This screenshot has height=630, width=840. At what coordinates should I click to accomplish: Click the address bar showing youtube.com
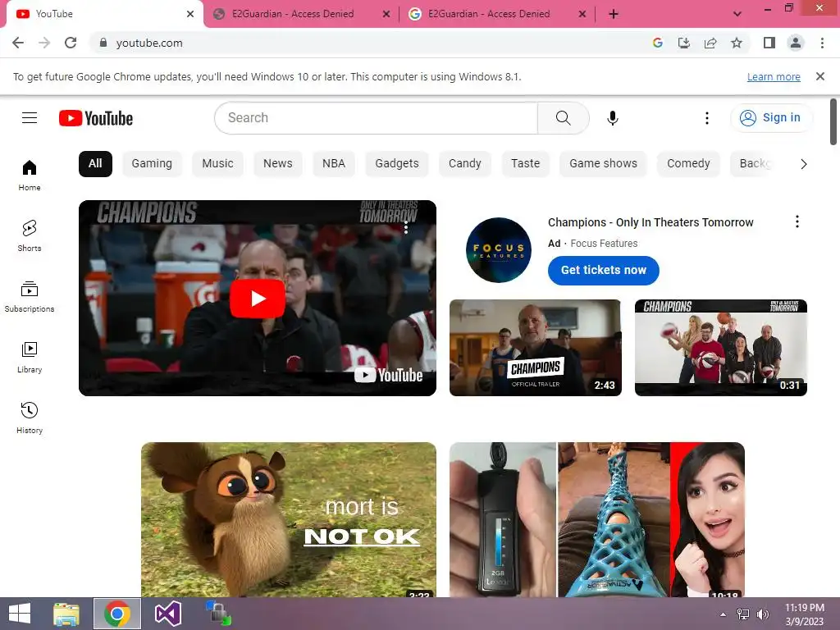[370, 43]
